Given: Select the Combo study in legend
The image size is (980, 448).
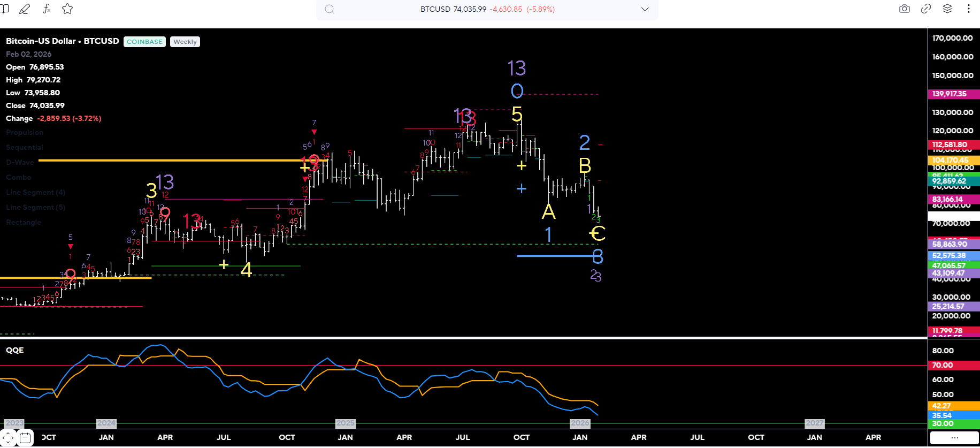Looking at the screenshot, I should (19, 178).
